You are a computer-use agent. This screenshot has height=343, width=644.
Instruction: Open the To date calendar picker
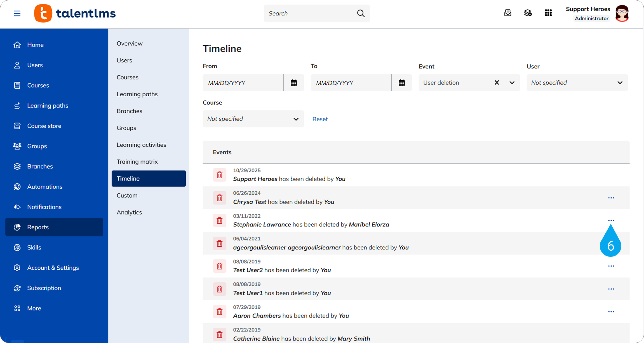(x=402, y=83)
